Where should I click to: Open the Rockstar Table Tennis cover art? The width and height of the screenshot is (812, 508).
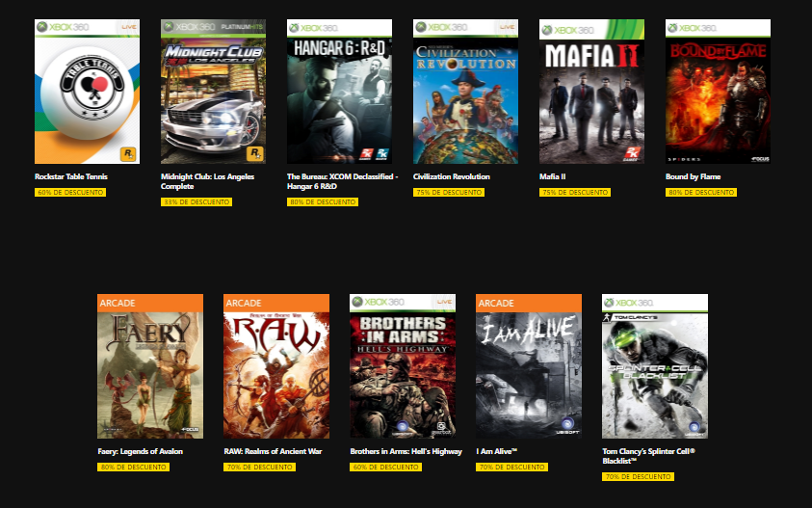87,92
